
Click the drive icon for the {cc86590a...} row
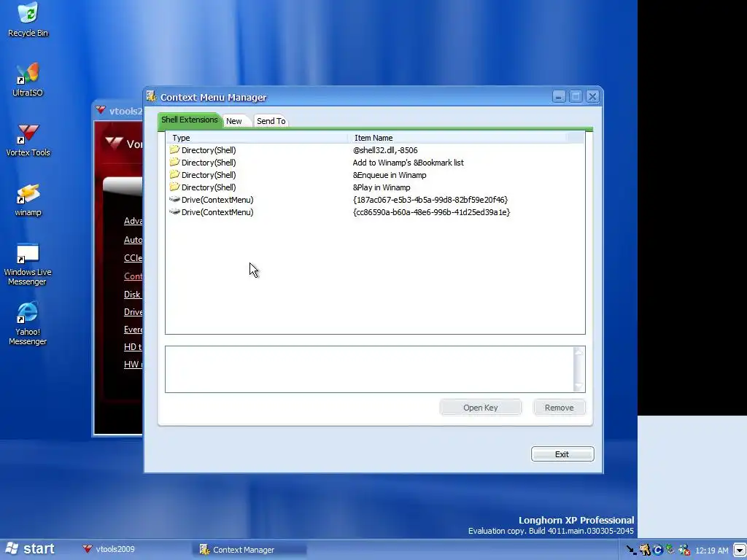[x=174, y=211]
